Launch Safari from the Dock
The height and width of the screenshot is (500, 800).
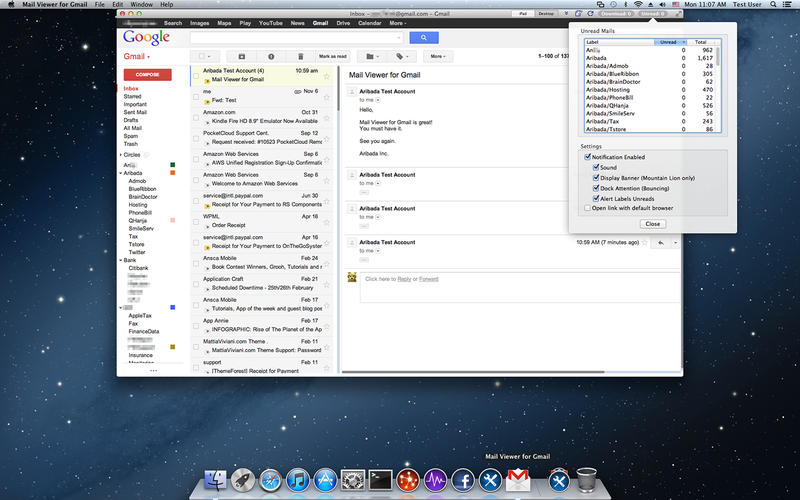[270, 480]
